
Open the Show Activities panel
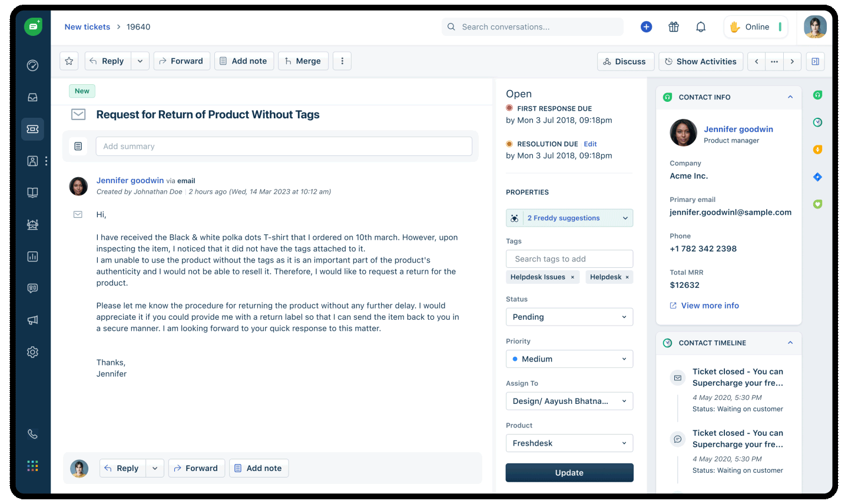click(700, 61)
